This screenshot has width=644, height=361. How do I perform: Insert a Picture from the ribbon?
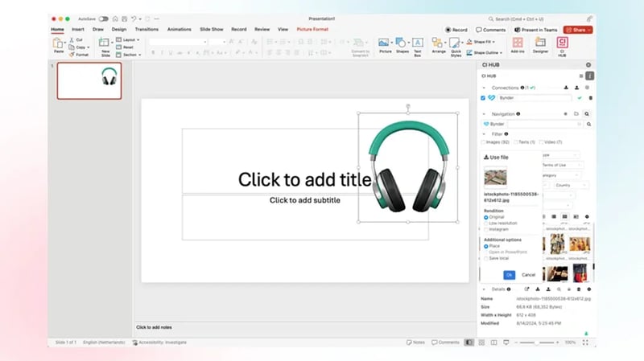point(385,46)
